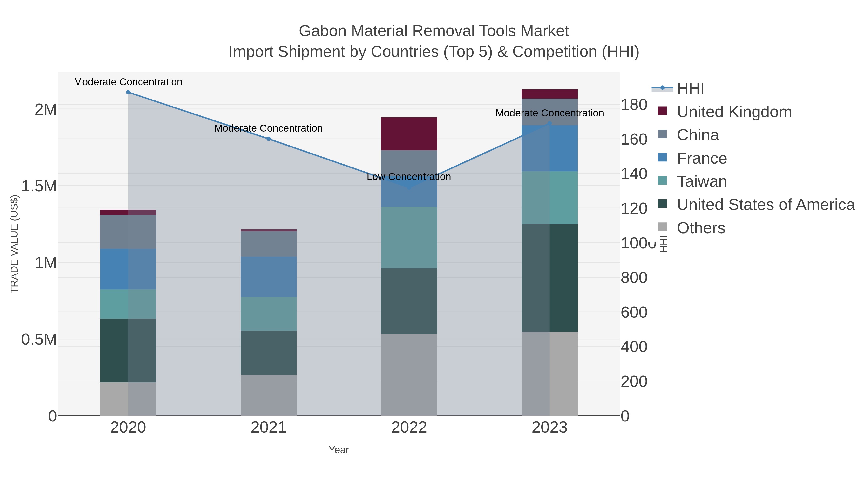Click the 1M left axis tick label
This screenshot has width=868, height=488.
pyautogui.click(x=46, y=263)
